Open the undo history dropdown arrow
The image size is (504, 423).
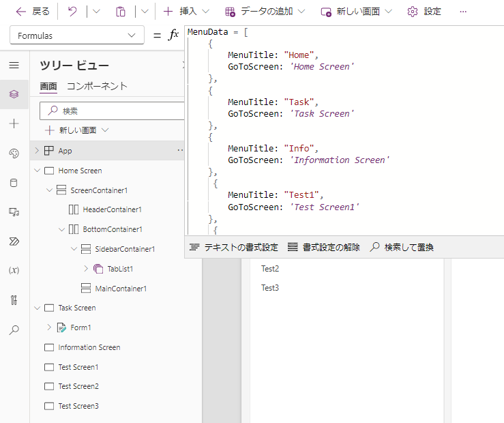point(96,12)
